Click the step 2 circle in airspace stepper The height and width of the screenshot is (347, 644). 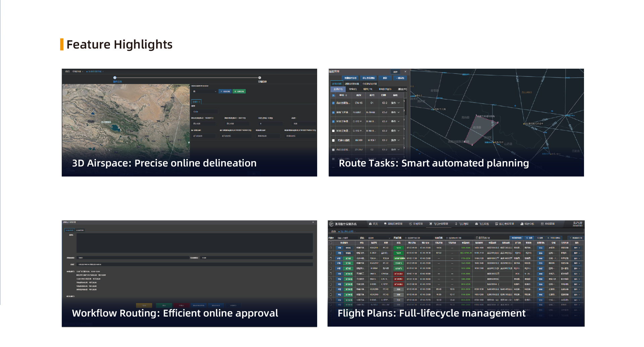259,78
